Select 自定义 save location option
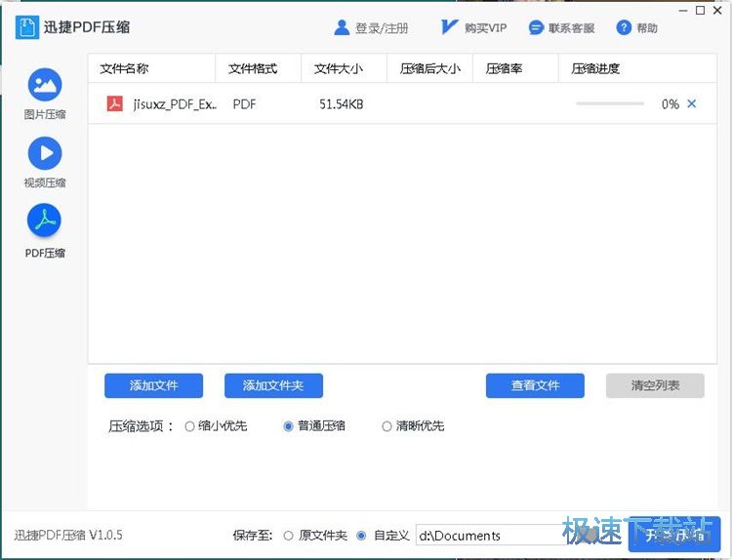The width and height of the screenshot is (732, 560). tap(383, 536)
